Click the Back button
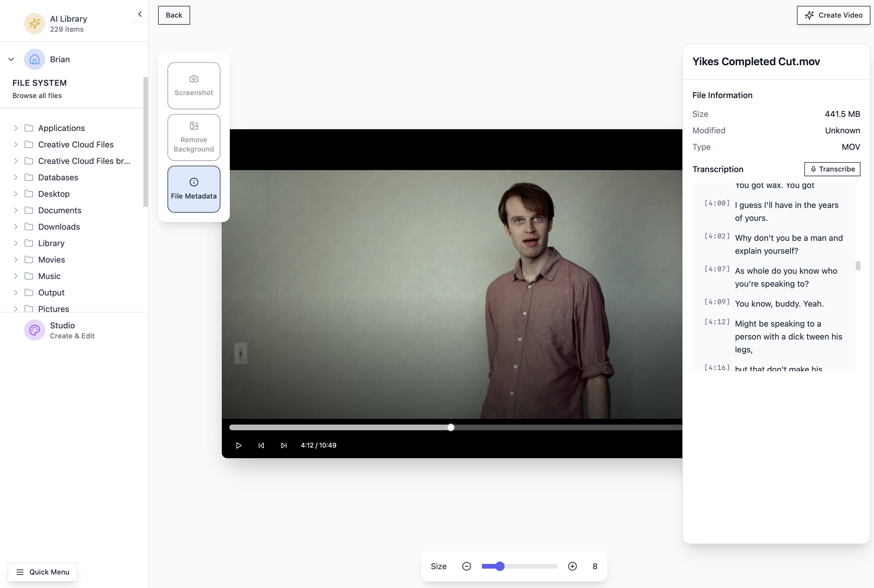The width and height of the screenshot is (874, 588). (x=174, y=15)
